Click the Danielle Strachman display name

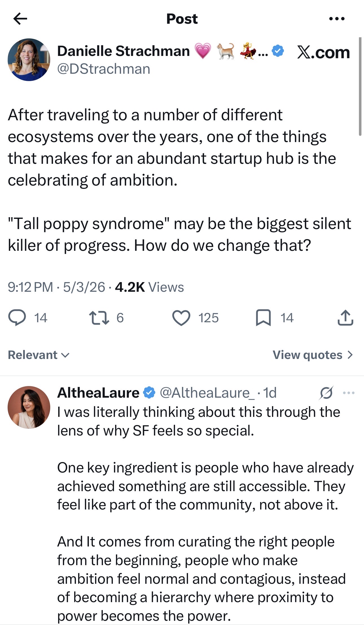(123, 51)
